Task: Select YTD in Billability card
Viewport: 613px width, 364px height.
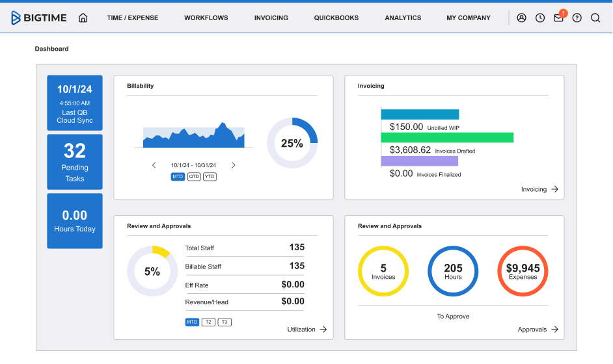Action: tap(210, 177)
